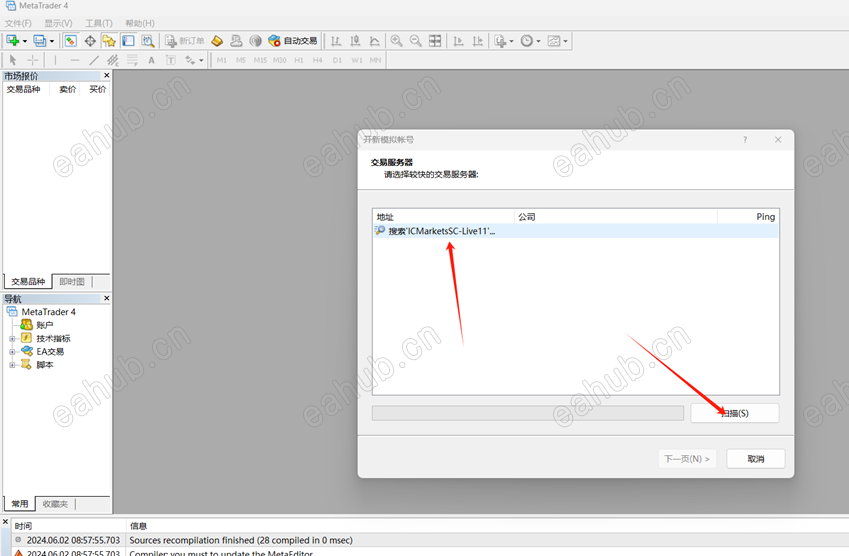Switch to the 即时图 tab

72,282
